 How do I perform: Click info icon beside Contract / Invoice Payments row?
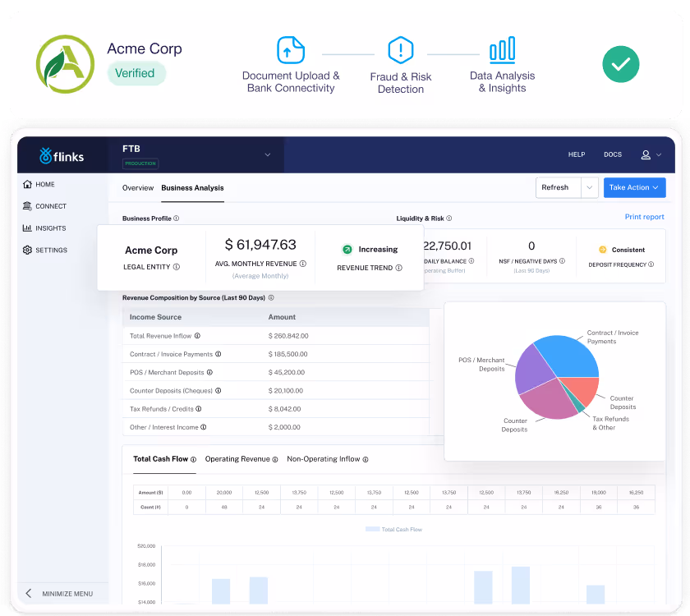tap(218, 354)
